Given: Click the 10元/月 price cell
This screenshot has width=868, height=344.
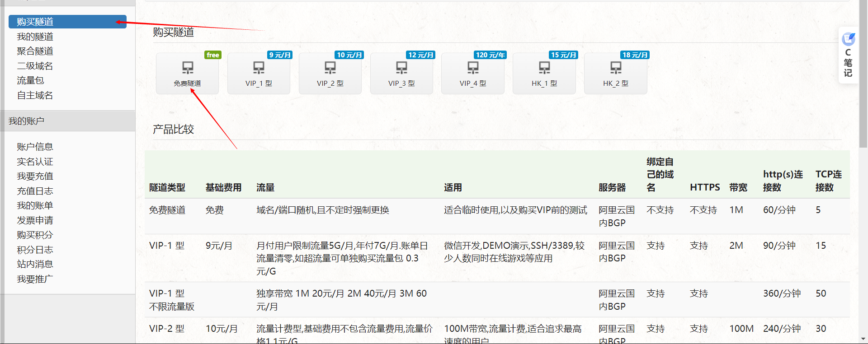Looking at the screenshot, I should [222, 329].
